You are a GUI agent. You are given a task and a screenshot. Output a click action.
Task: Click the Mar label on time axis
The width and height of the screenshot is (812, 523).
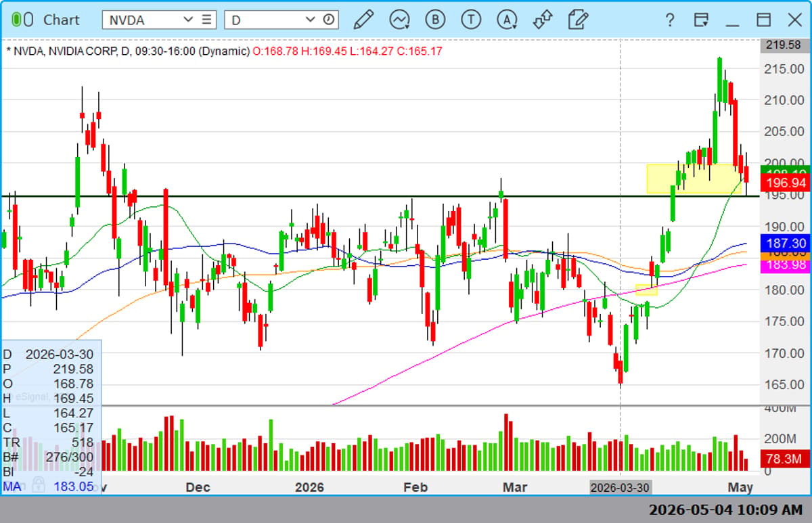click(x=516, y=487)
